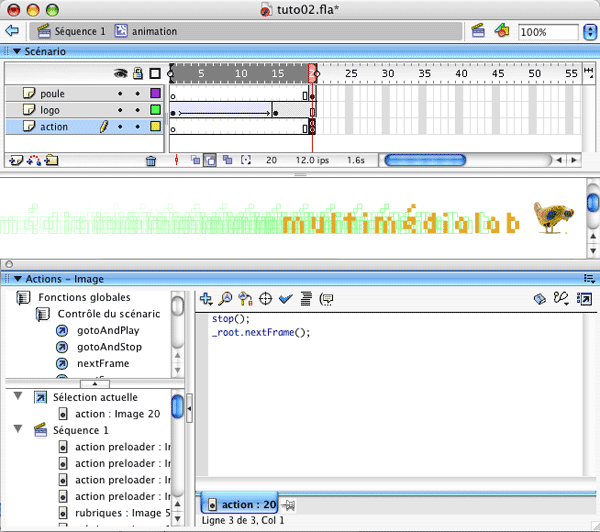Insert a layer folder
The image size is (600, 532).
point(51,160)
